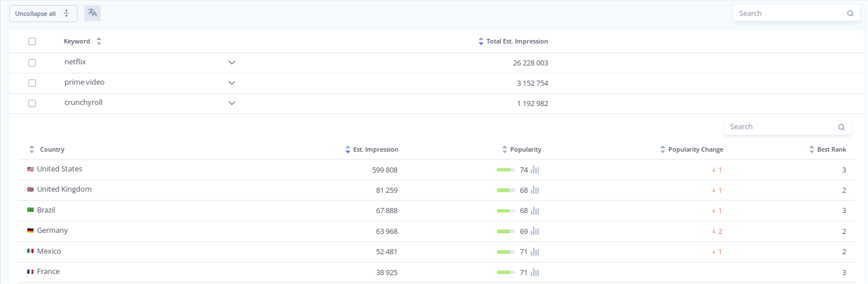Image resolution: width=868 pixels, height=284 pixels.
Task: Click the top keyword Search field
Action: point(796,14)
